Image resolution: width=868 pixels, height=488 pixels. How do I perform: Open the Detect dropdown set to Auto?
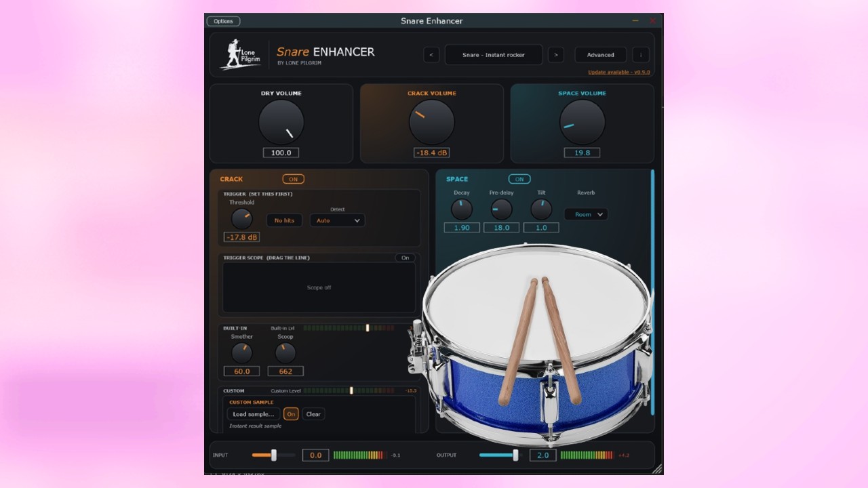(338, 220)
